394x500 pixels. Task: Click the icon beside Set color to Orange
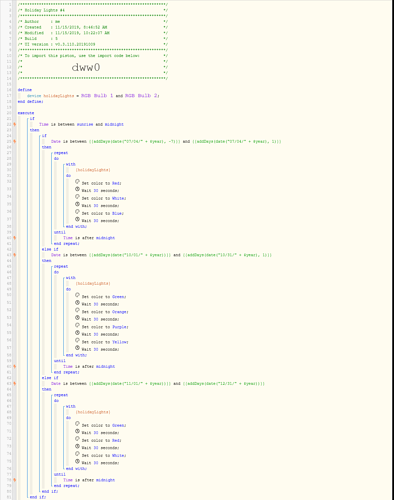[77, 310]
